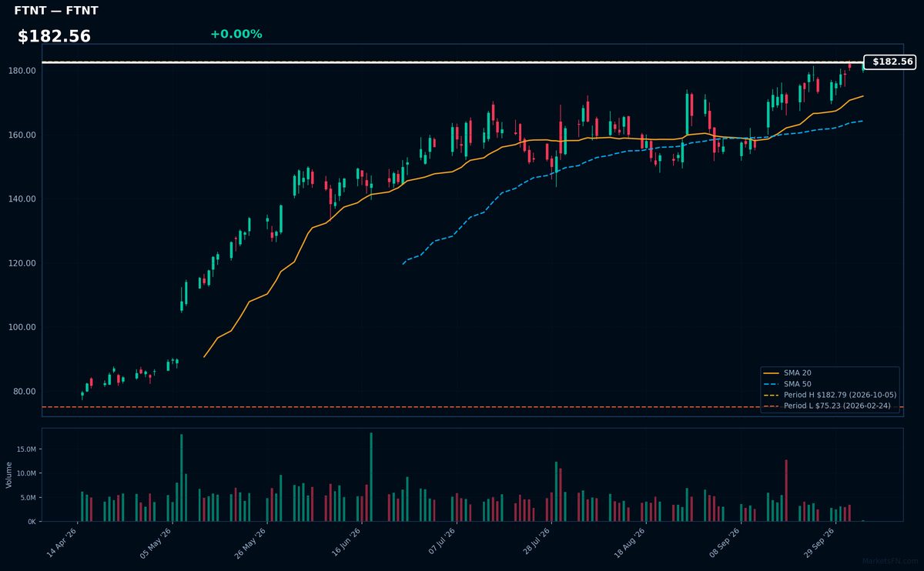
Task: Click the 120.00 y-axis label
Action: [x=23, y=263]
